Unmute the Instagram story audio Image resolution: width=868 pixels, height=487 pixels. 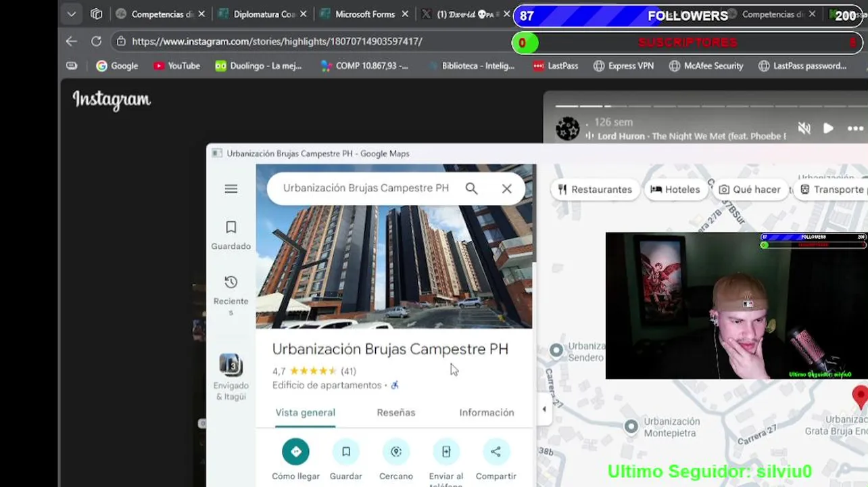[804, 129]
